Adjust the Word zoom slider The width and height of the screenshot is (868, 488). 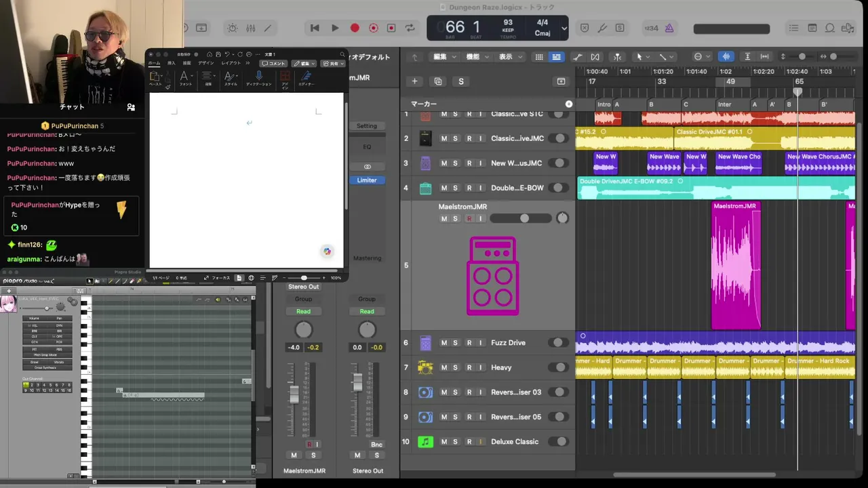pyautogui.click(x=303, y=278)
